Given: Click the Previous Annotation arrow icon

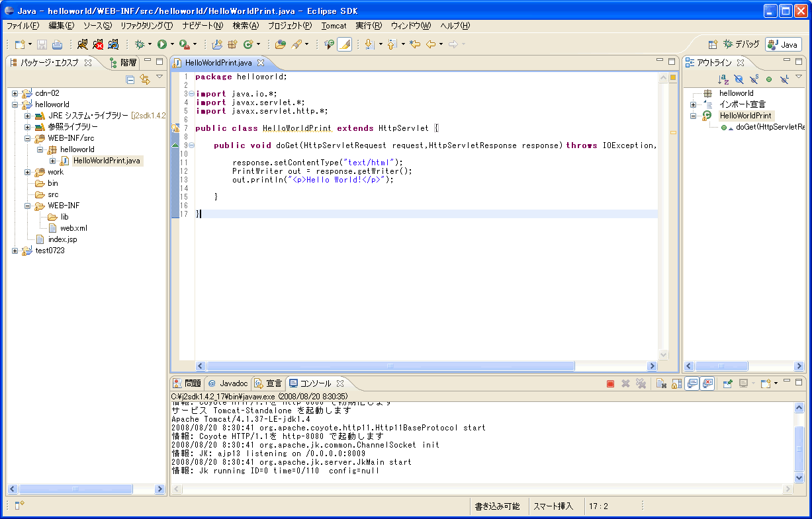Looking at the screenshot, I should 392,44.
